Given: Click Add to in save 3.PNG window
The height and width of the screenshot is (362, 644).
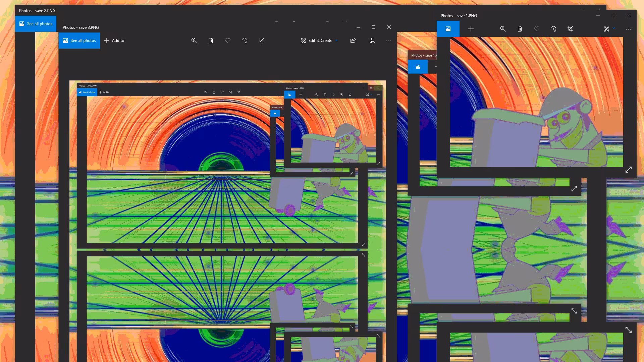Looking at the screenshot, I should 114,41.
